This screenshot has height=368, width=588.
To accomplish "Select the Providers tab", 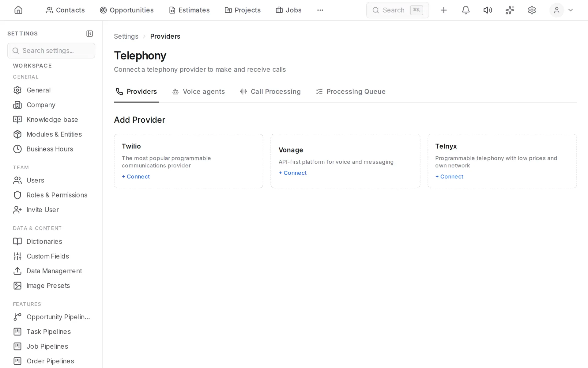I will [136, 91].
